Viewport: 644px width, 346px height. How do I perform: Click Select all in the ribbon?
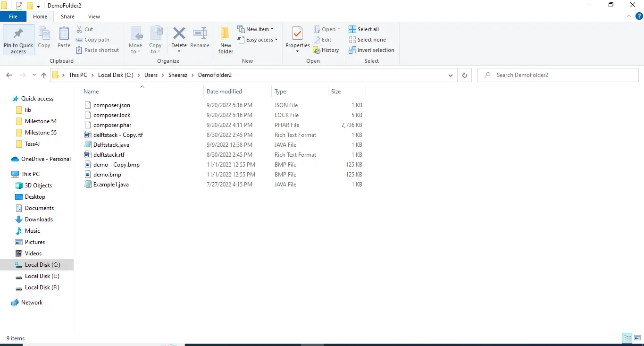pyautogui.click(x=364, y=29)
